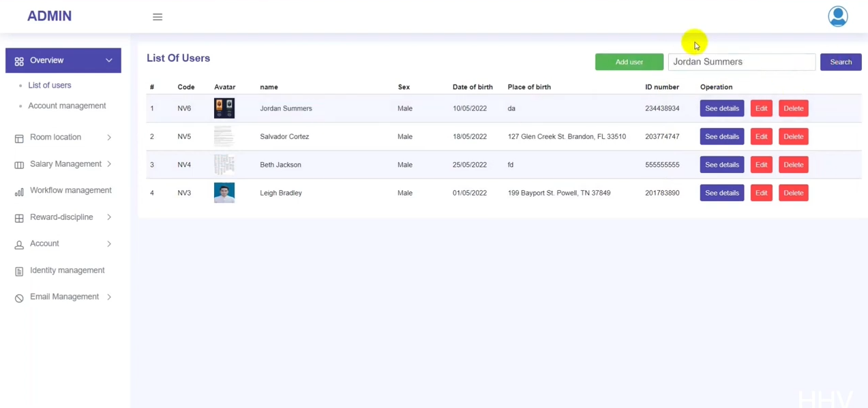The image size is (868, 408).
Task: Expand the Account submenu arrow
Action: pos(109,244)
